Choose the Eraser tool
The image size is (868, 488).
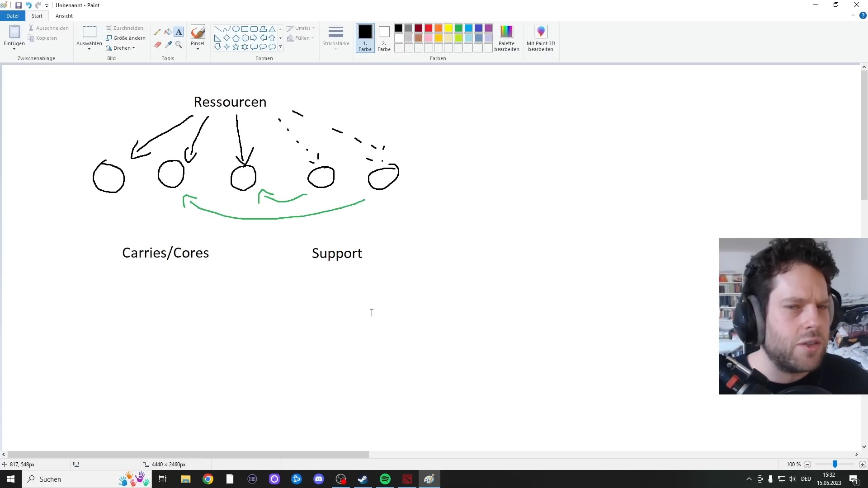[157, 45]
